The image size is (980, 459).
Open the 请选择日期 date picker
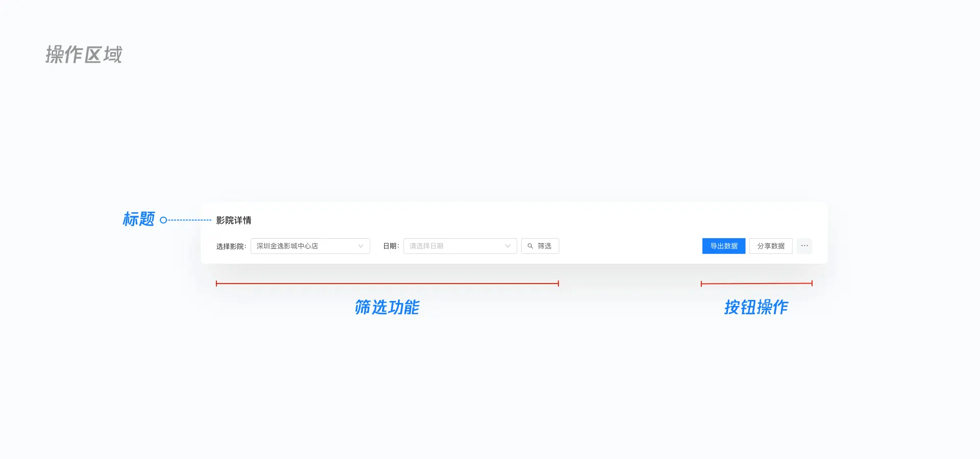(460, 246)
